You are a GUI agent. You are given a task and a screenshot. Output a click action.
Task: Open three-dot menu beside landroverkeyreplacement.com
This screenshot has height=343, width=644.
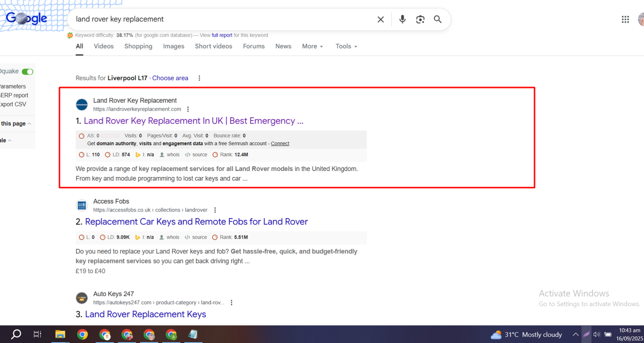click(188, 109)
